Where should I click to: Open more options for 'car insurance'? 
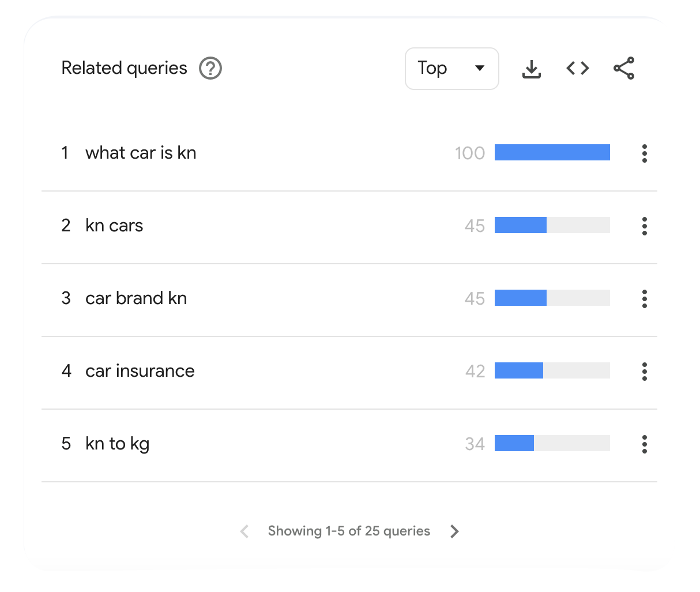tap(645, 371)
